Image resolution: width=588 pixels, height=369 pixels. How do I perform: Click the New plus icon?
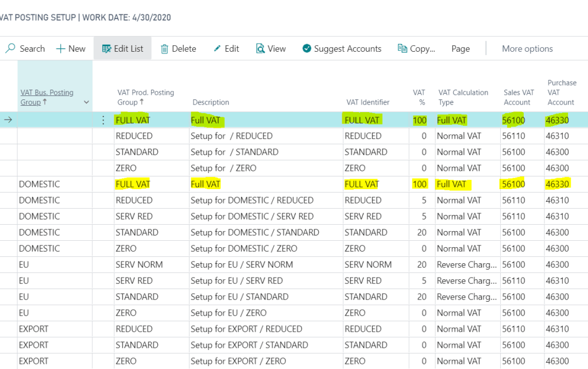coord(60,49)
